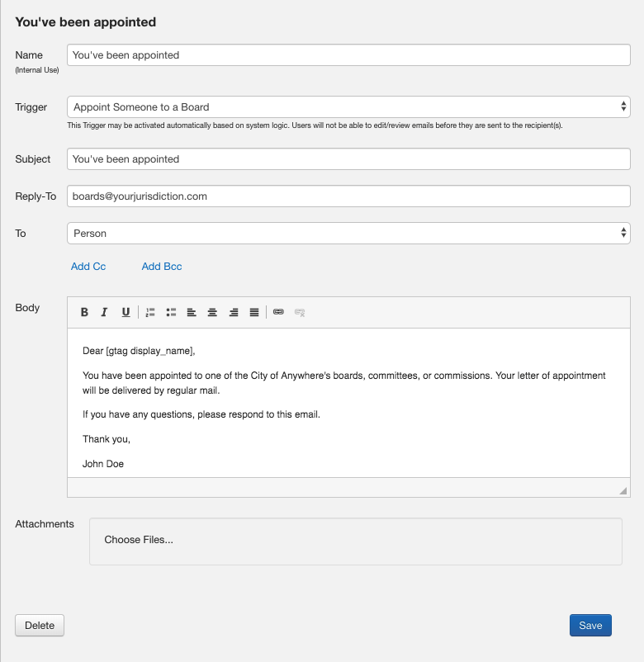644x662 pixels.
Task: Center align the body text
Action: click(x=212, y=312)
